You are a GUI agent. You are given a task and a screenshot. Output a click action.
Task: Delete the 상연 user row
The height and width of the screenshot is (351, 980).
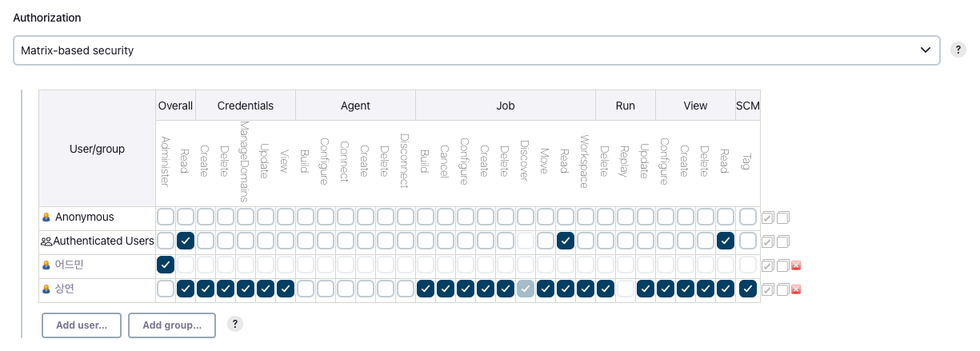pos(796,289)
